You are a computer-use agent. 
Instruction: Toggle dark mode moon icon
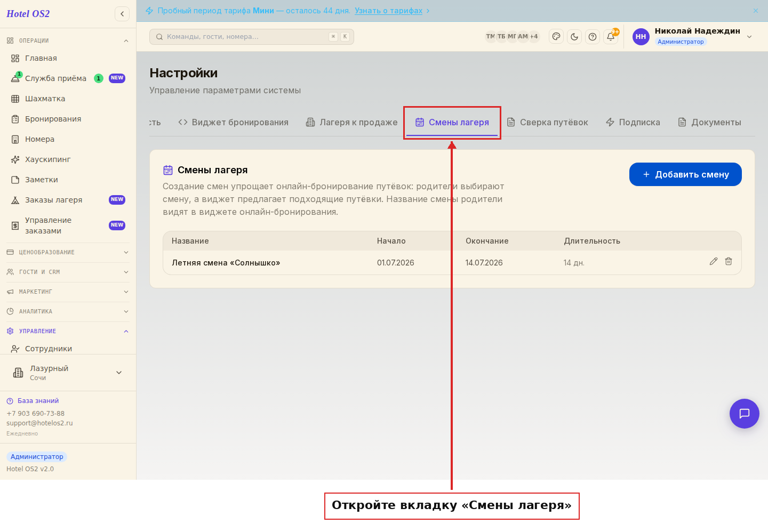click(x=574, y=37)
